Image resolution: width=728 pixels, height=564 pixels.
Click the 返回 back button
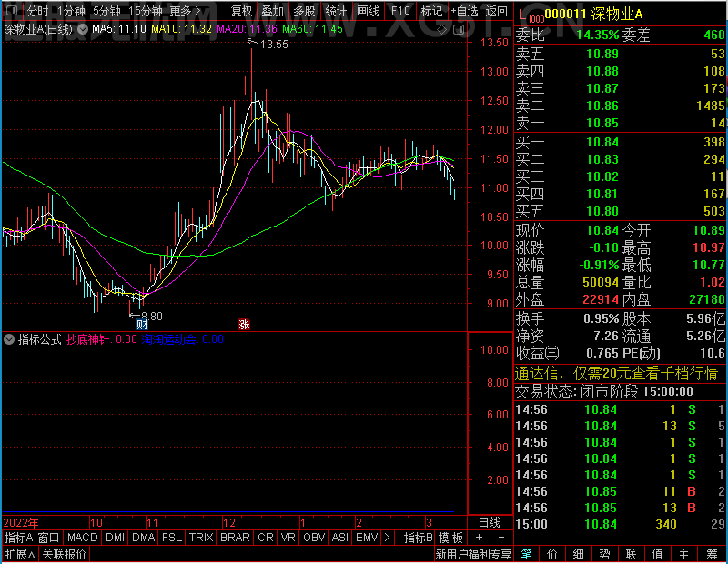(x=496, y=11)
